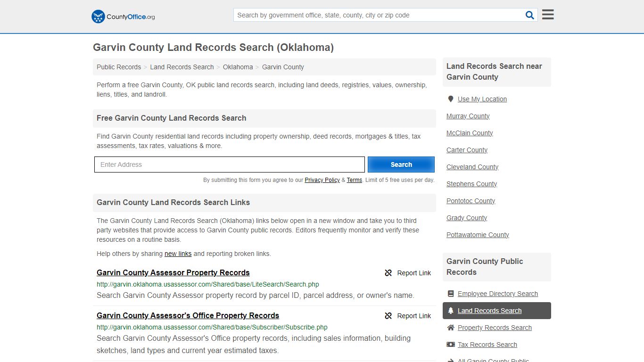Click the Employee Directory book icon

pos(451,294)
